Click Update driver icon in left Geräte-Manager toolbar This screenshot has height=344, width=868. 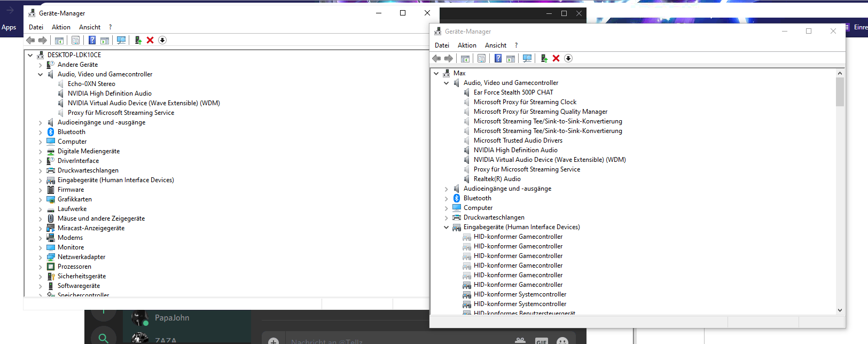pos(138,40)
